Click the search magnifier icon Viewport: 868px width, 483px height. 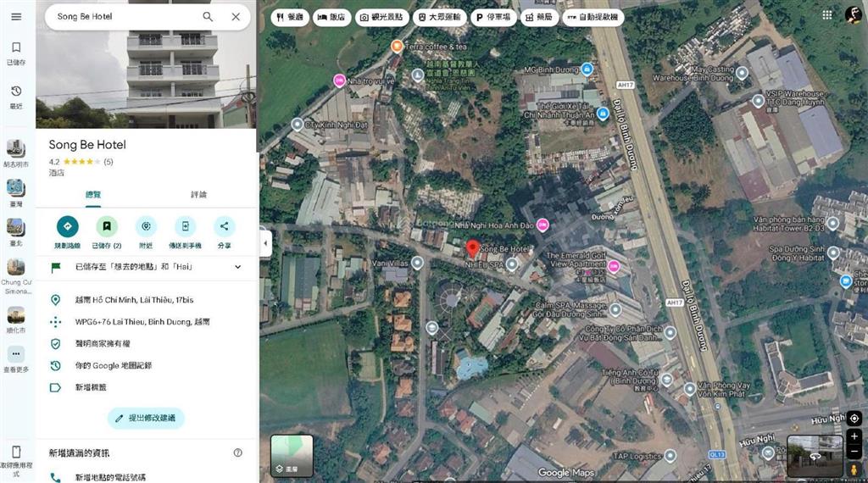pyautogui.click(x=208, y=17)
